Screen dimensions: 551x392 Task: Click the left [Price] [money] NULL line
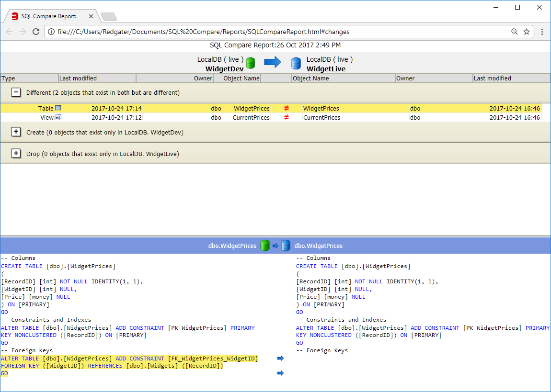point(35,297)
